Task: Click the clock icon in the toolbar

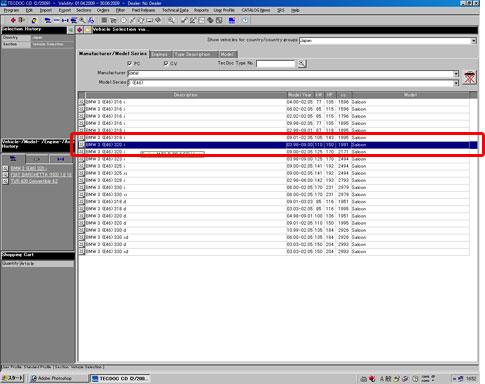Action: tap(123, 20)
